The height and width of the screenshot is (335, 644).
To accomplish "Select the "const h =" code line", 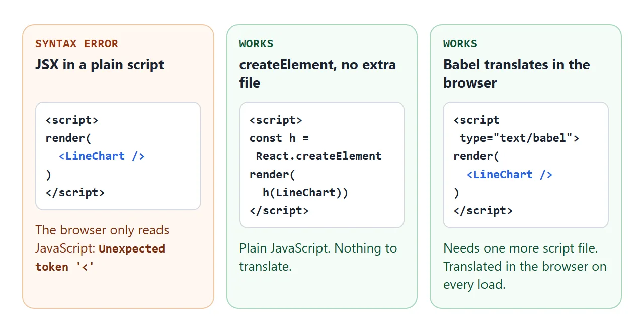I will 279,138.
